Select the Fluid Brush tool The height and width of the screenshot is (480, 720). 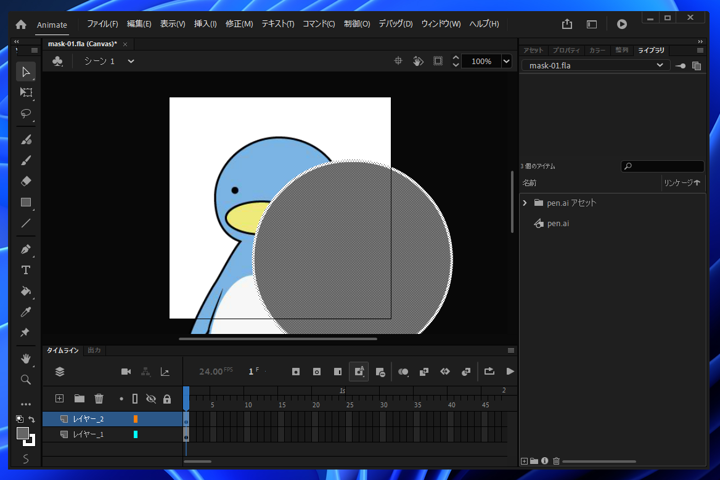point(26,140)
